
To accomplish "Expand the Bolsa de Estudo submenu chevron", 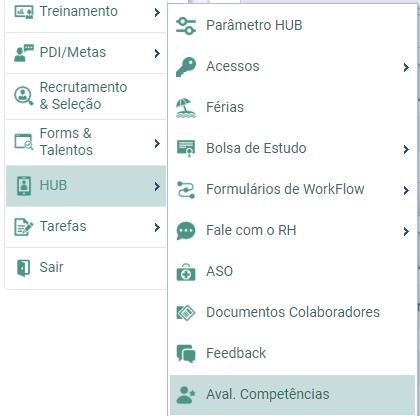I will (406, 149).
